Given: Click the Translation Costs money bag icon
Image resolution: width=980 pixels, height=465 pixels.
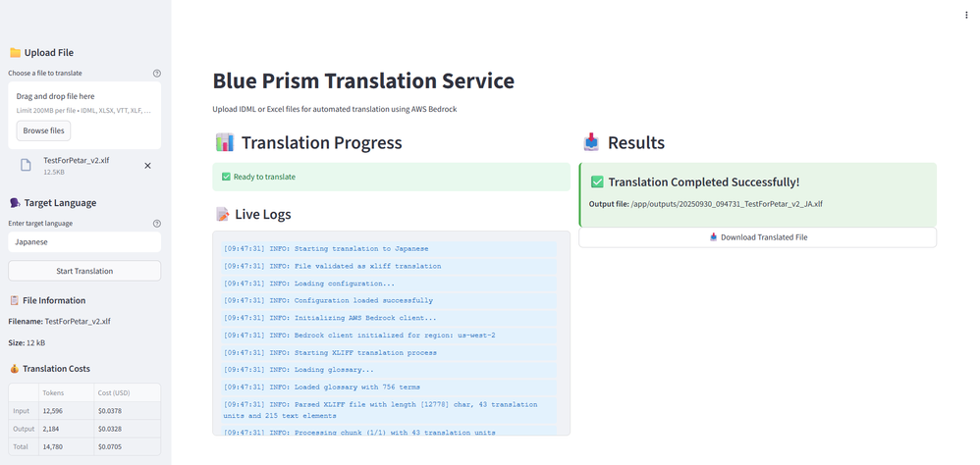Looking at the screenshot, I should pyautogui.click(x=15, y=369).
